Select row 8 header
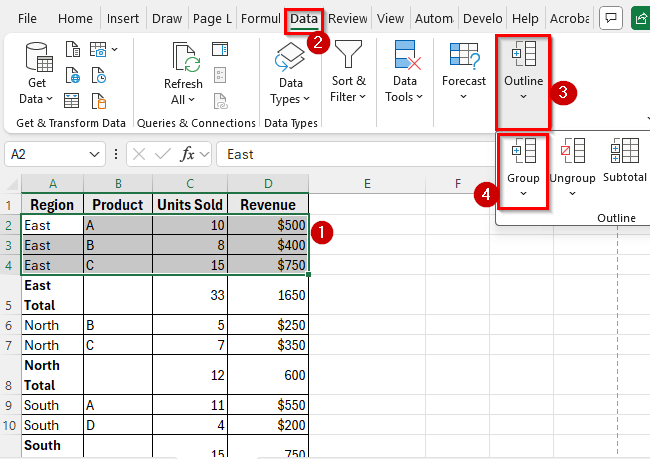650x459 pixels. [9, 375]
